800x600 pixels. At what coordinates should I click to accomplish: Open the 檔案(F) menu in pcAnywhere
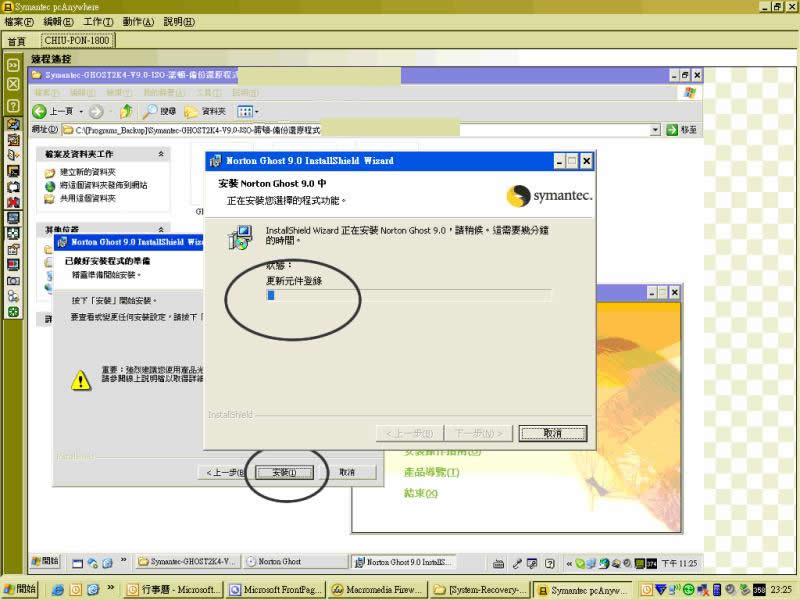[x=19, y=22]
